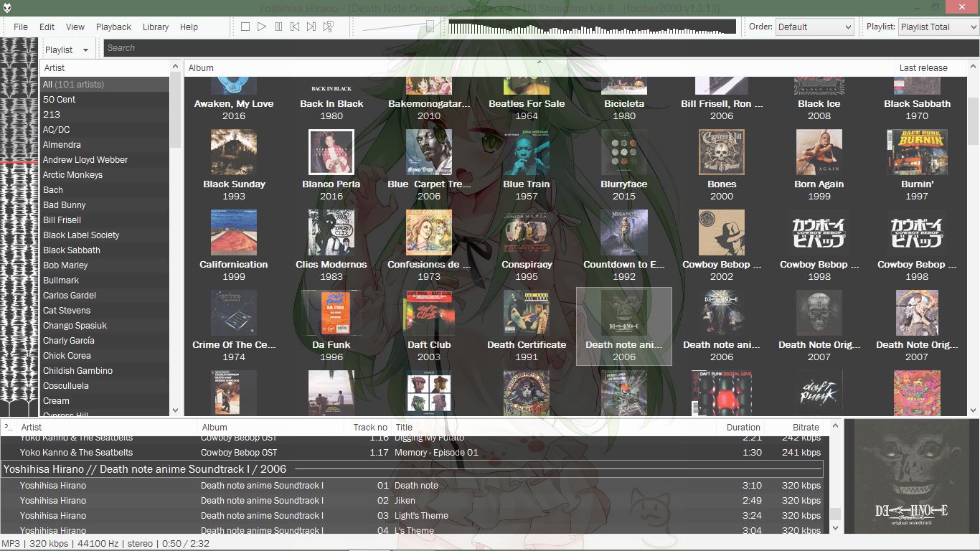Screen dimensions: 980x551
Task: Play a random track button
Action: [x=328, y=27]
